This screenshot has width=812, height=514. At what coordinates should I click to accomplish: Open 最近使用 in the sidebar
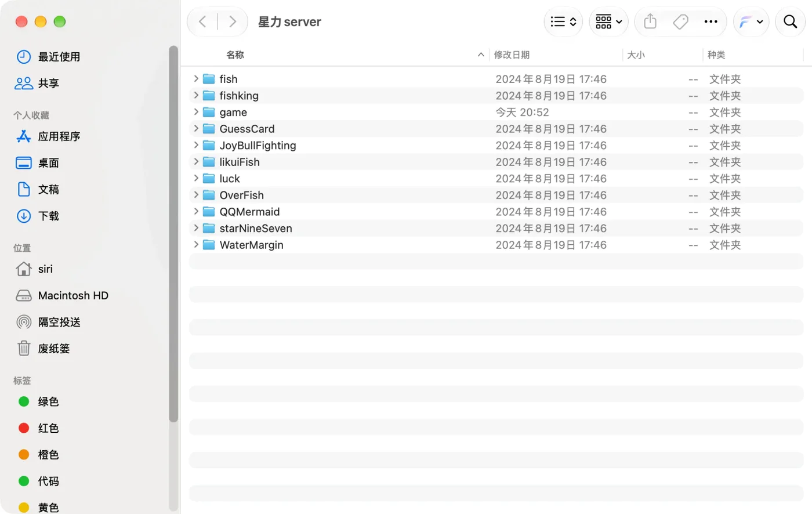pos(48,57)
